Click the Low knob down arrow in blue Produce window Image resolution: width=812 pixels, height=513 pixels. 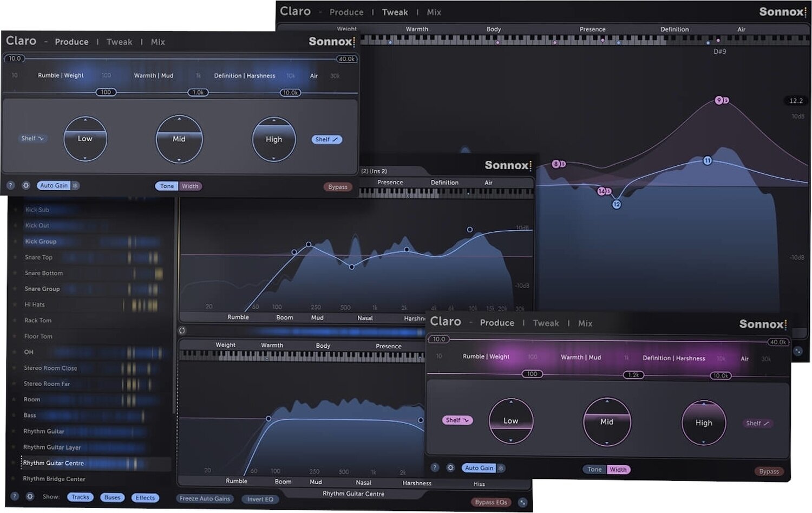[85, 158]
